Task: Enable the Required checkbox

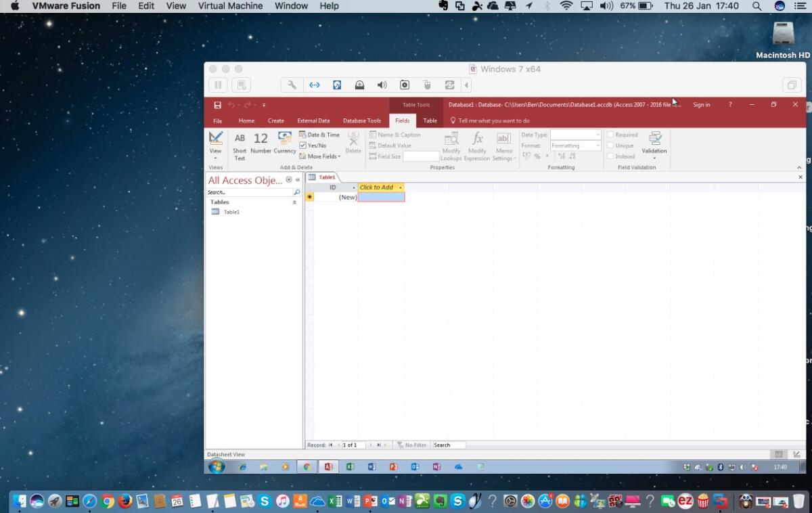Action: (x=610, y=134)
